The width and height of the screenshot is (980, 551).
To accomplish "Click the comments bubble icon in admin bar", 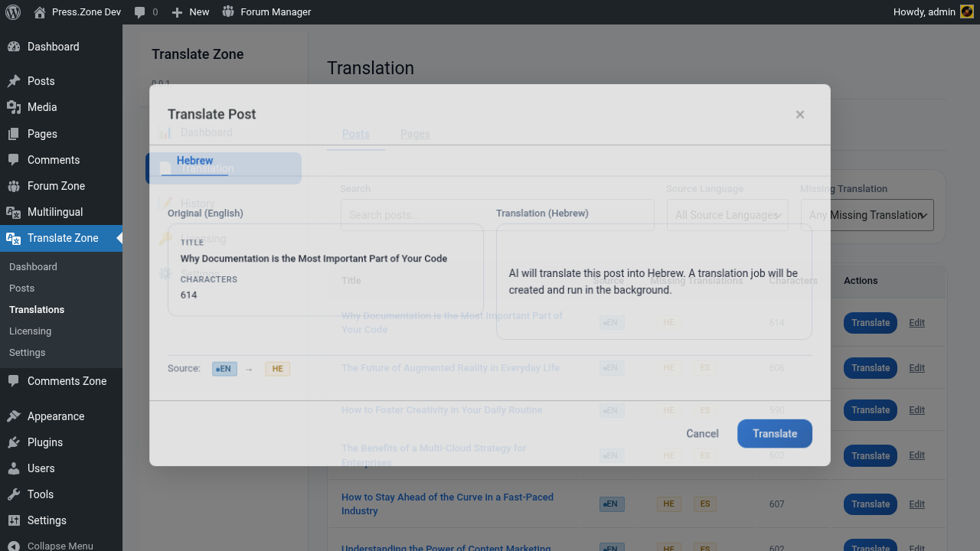I will point(139,12).
